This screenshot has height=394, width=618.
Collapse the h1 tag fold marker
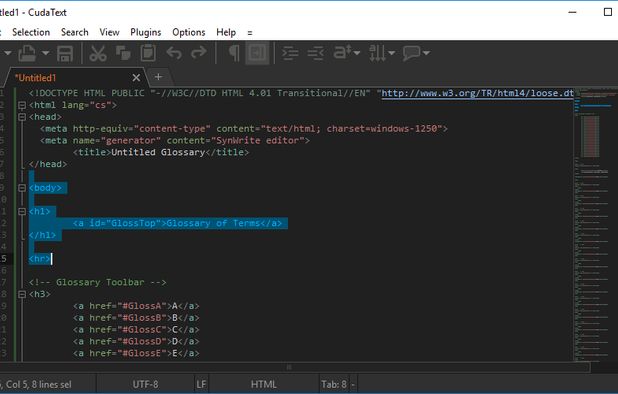[x=22, y=212]
